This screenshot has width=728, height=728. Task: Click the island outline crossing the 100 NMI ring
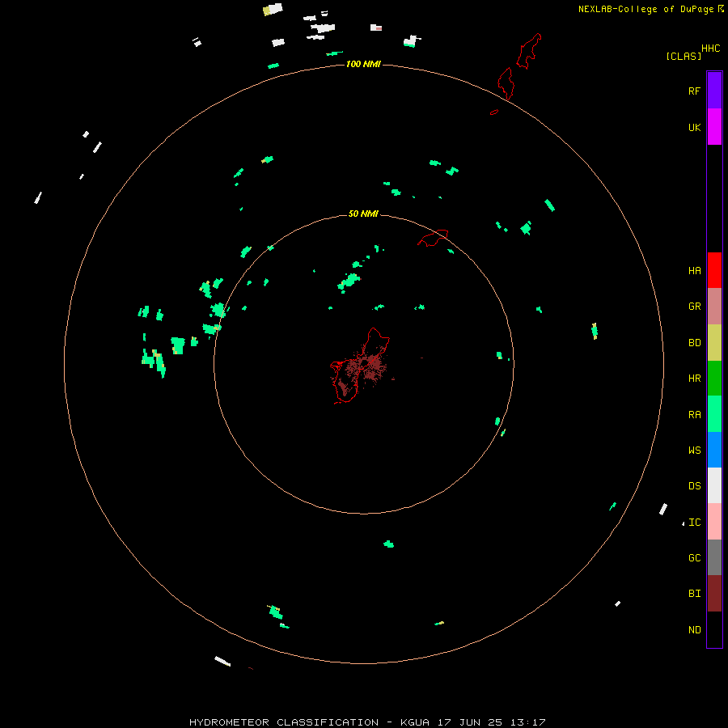[x=506, y=83]
